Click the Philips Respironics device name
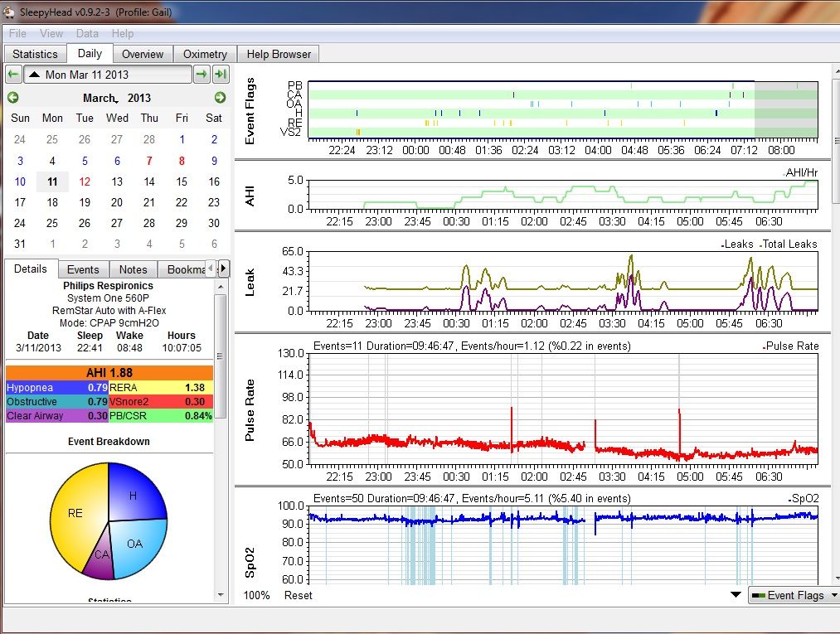This screenshot has width=840, height=634. [109, 286]
